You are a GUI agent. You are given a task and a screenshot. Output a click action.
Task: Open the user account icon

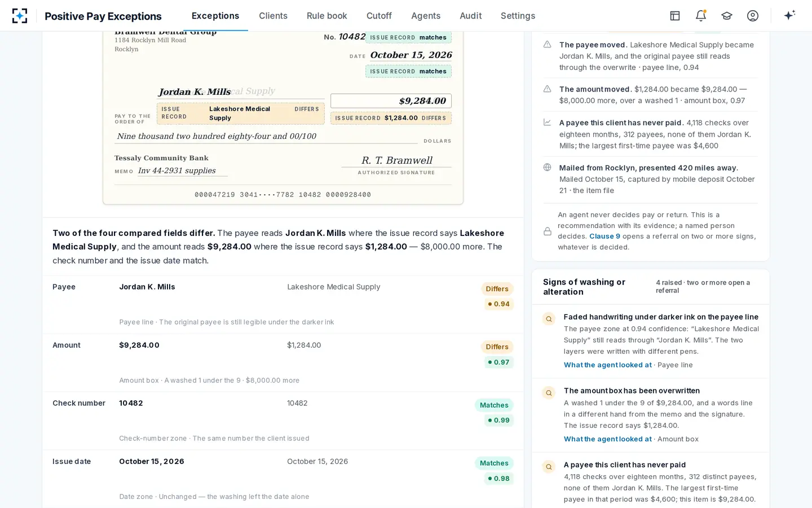click(753, 16)
